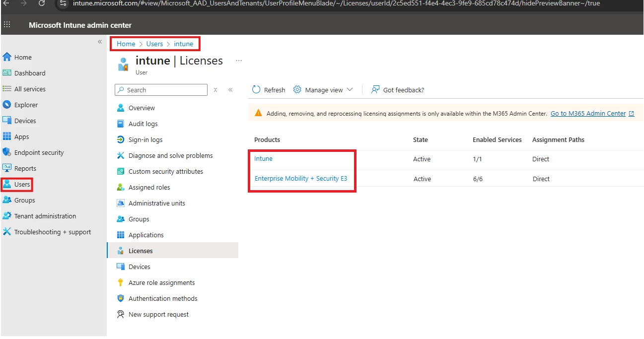644x339 pixels.
Task: Click the Devices monitor icon in left sidebar
Action: coord(7,121)
